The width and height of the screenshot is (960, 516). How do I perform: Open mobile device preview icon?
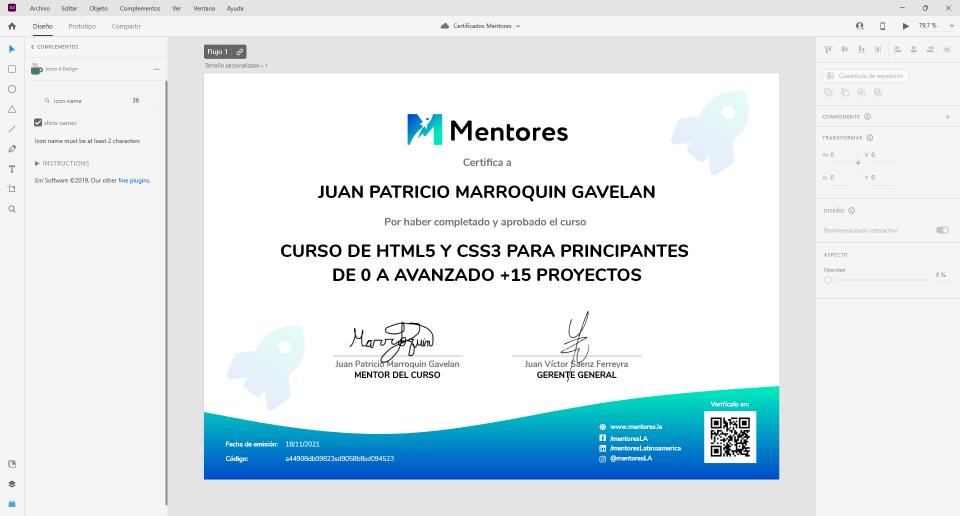tap(882, 26)
